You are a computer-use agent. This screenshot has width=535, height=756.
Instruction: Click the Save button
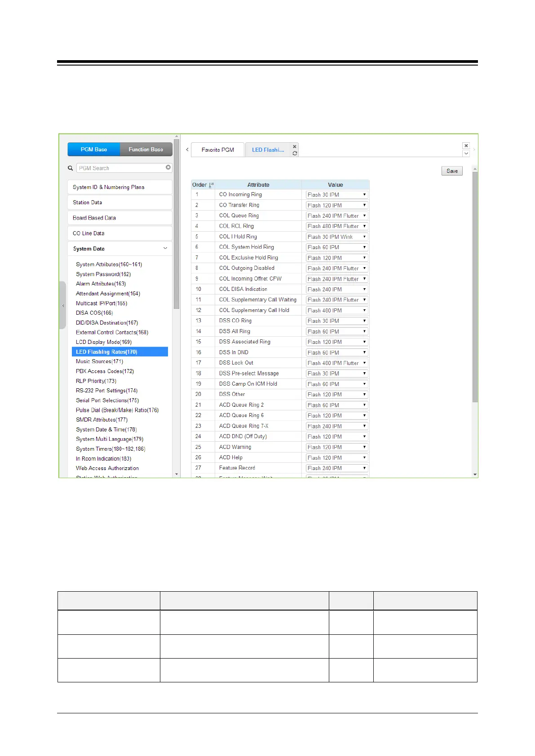452,171
